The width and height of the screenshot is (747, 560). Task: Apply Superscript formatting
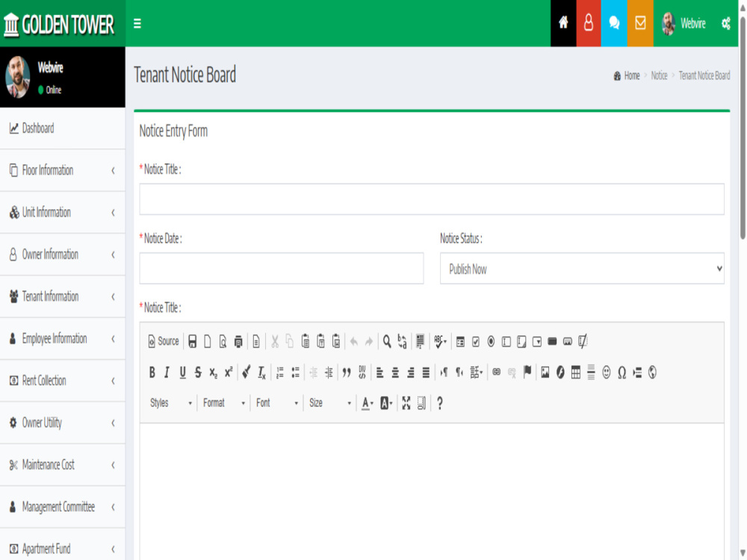click(229, 373)
